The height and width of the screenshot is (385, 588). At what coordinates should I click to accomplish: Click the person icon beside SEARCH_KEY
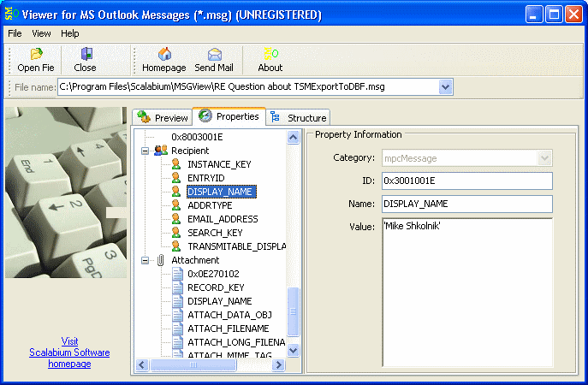(175, 233)
